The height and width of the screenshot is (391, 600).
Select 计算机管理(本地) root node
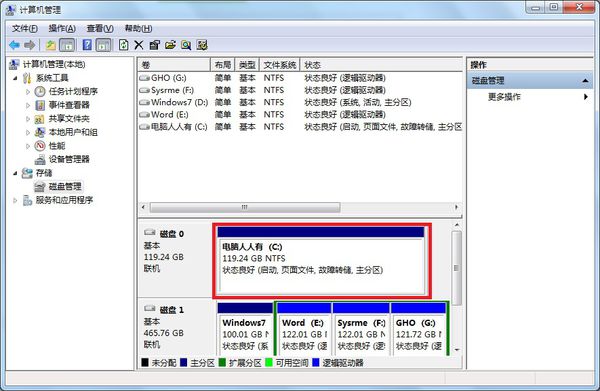tap(54, 64)
